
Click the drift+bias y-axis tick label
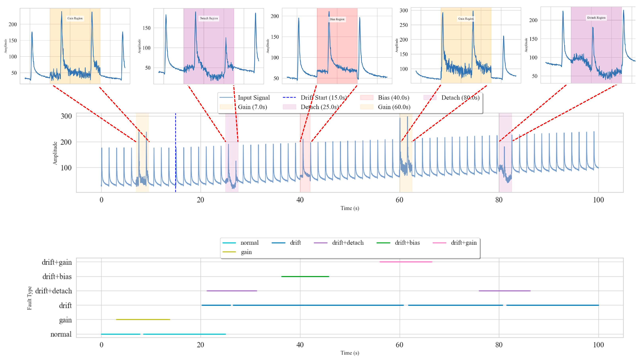(x=57, y=277)
